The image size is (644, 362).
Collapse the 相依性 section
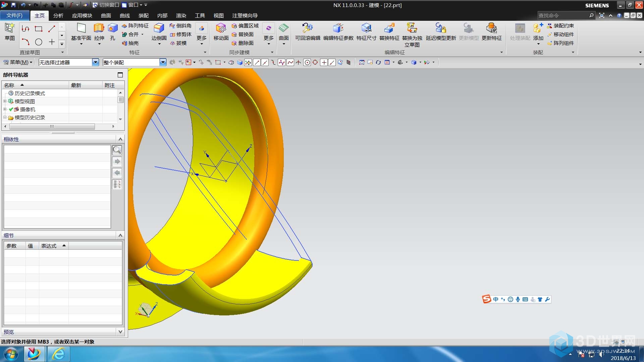pyautogui.click(x=120, y=139)
